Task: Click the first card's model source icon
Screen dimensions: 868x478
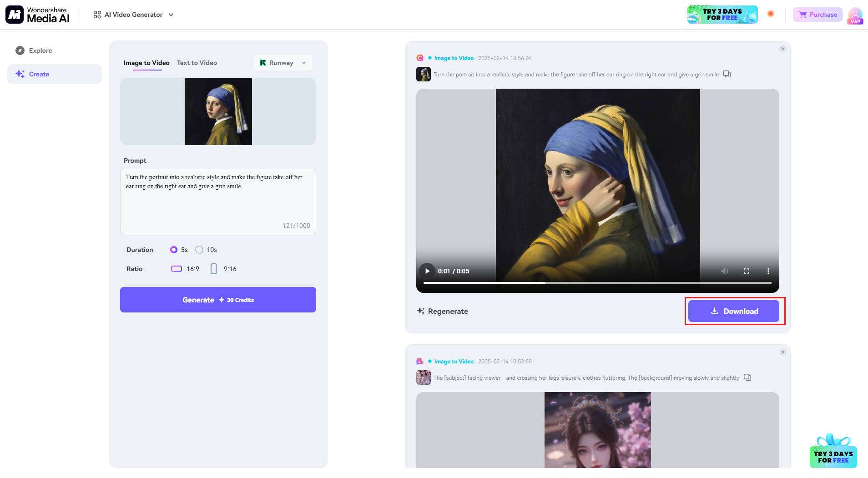Action: (x=420, y=58)
